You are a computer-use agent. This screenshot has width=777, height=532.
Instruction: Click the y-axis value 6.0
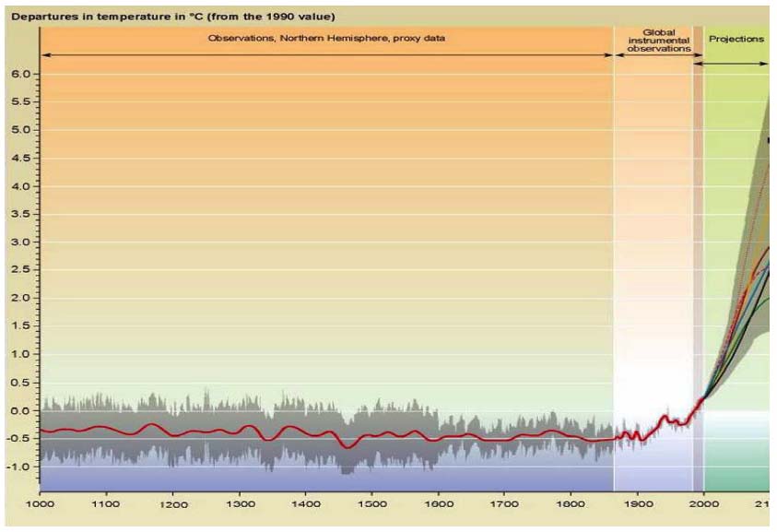coord(21,74)
